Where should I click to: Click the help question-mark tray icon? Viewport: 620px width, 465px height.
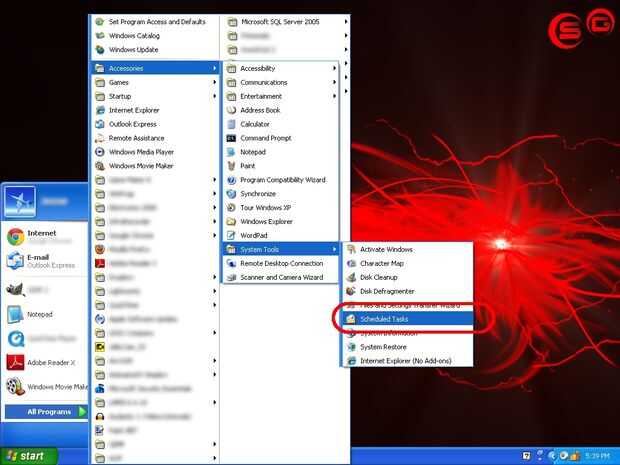(x=526, y=456)
